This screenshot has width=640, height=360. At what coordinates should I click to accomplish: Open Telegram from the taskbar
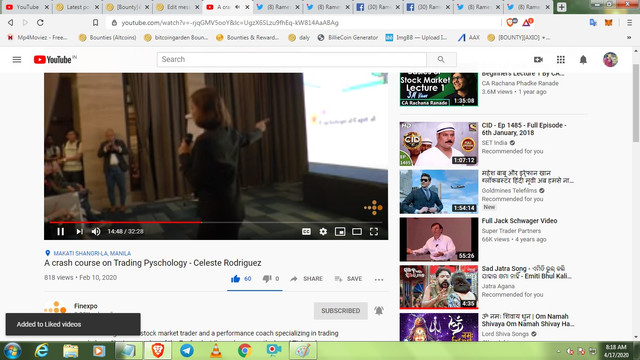click(187, 351)
